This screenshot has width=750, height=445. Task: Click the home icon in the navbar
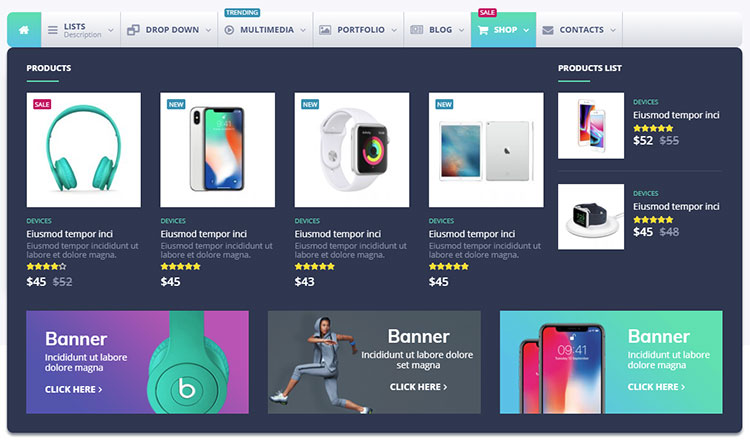[x=24, y=30]
